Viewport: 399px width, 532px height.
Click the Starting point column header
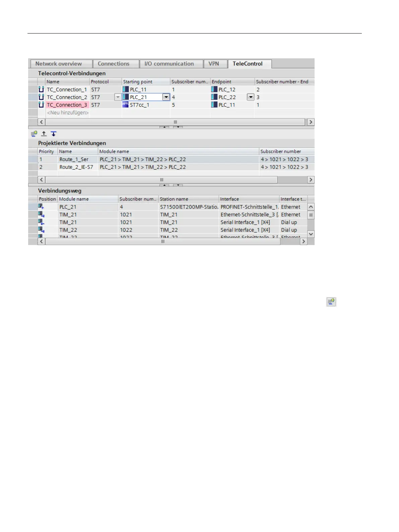pyautogui.click(x=146, y=82)
